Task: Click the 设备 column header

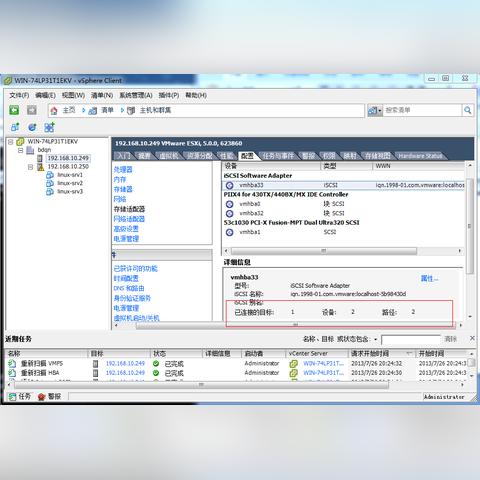Action: [271, 166]
